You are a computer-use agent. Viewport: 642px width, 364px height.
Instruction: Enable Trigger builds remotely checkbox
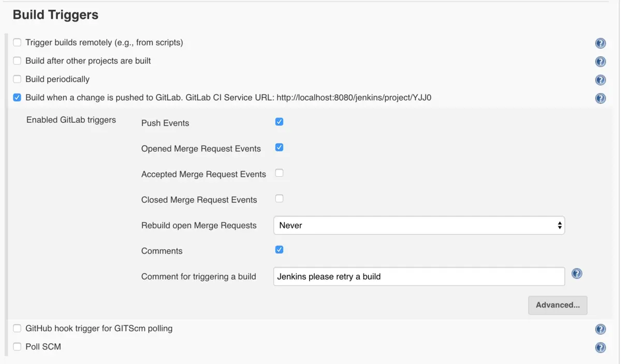coord(17,42)
